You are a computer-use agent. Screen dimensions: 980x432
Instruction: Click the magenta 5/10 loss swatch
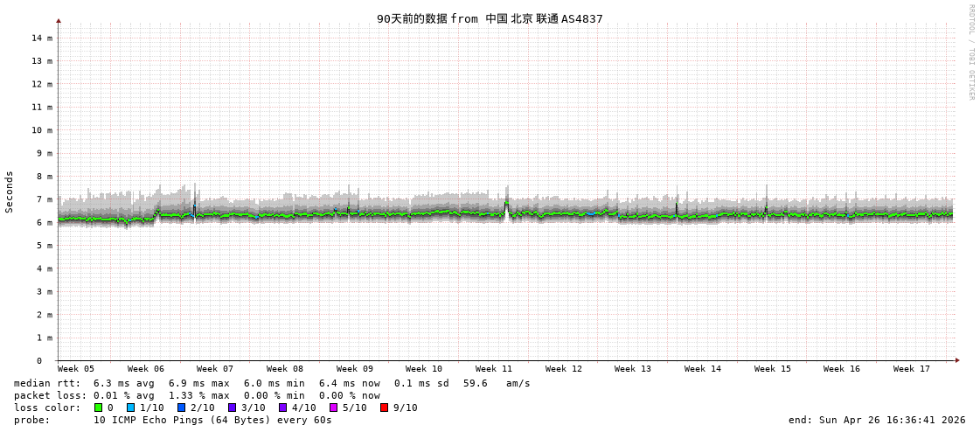[333, 408]
